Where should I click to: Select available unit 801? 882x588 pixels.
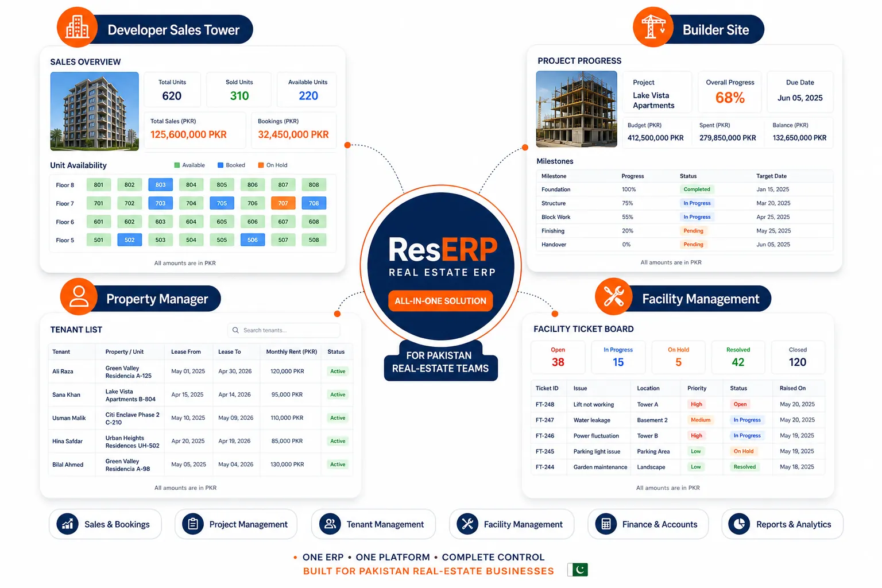point(99,185)
